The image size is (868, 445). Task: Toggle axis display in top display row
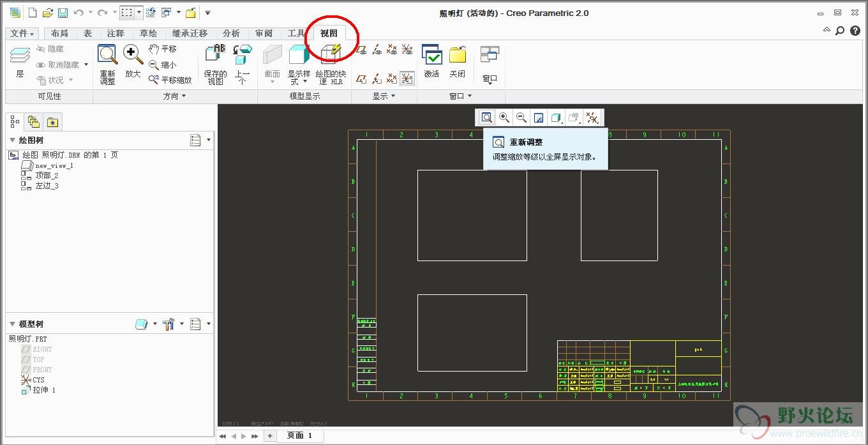(x=377, y=49)
